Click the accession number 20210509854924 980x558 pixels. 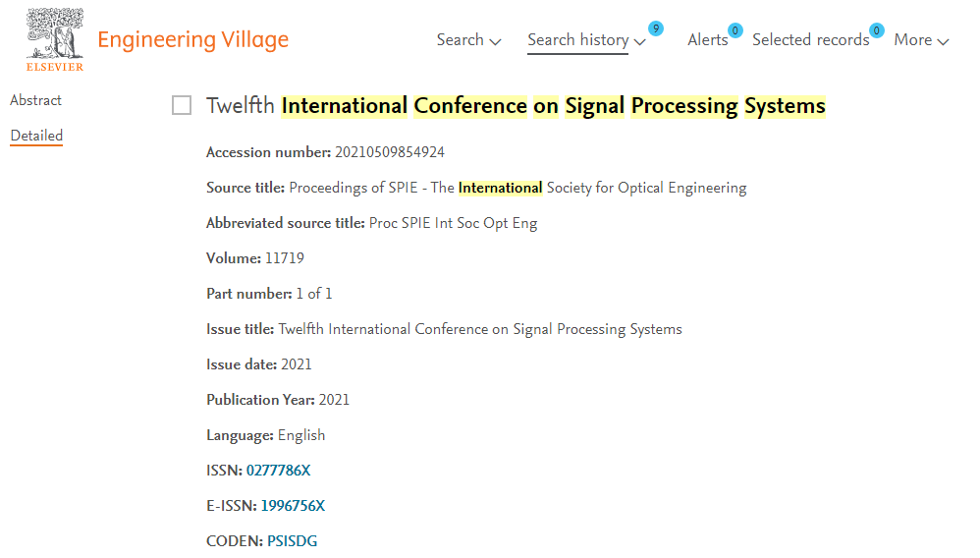pos(390,152)
